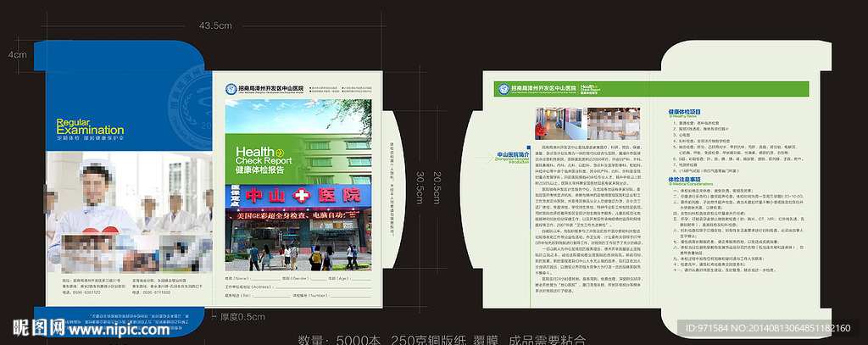Click "Zhongshan Hospital Introduction" subtitle
The height and width of the screenshot is (345, 868).
pyautogui.click(x=512, y=161)
